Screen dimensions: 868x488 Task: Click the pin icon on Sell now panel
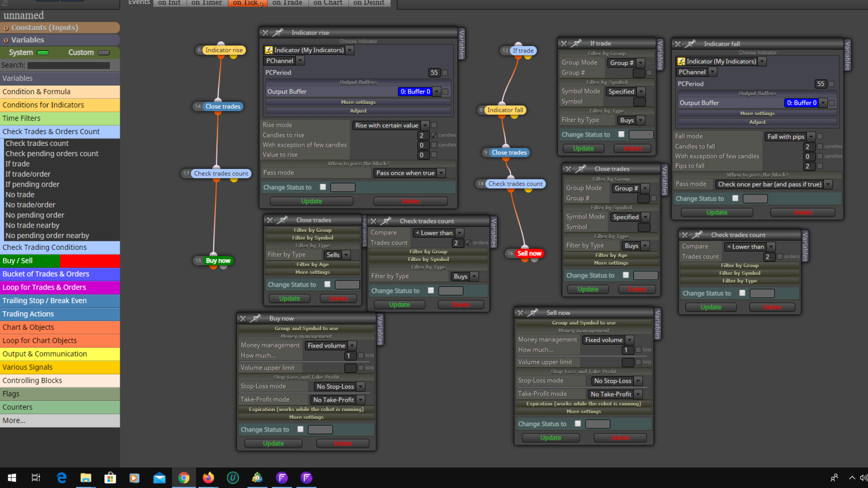click(533, 312)
